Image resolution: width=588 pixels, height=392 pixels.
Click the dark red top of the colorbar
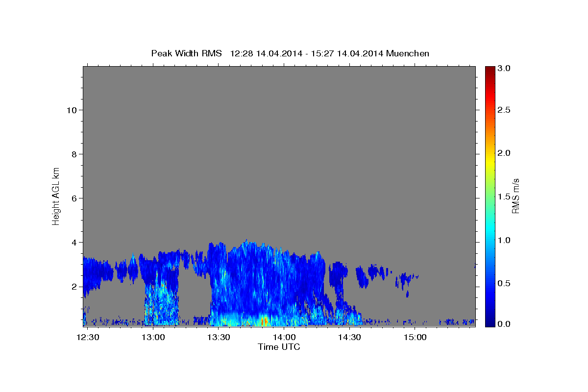[x=490, y=70]
